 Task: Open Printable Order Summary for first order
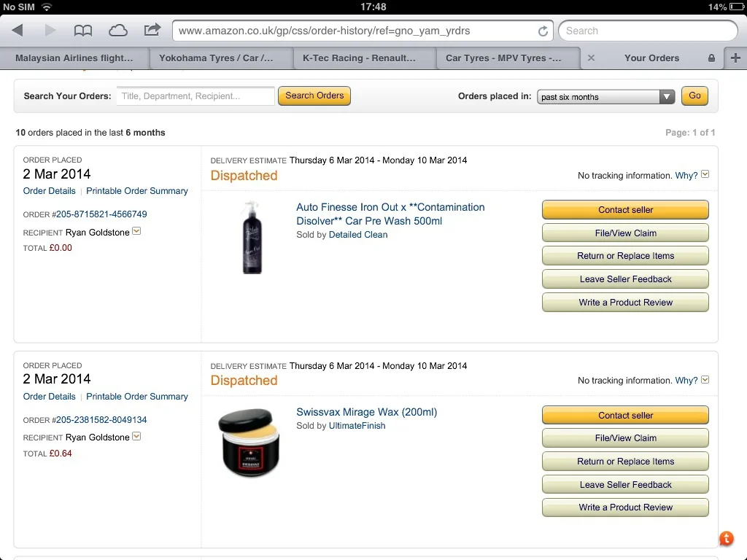pos(137,191)
